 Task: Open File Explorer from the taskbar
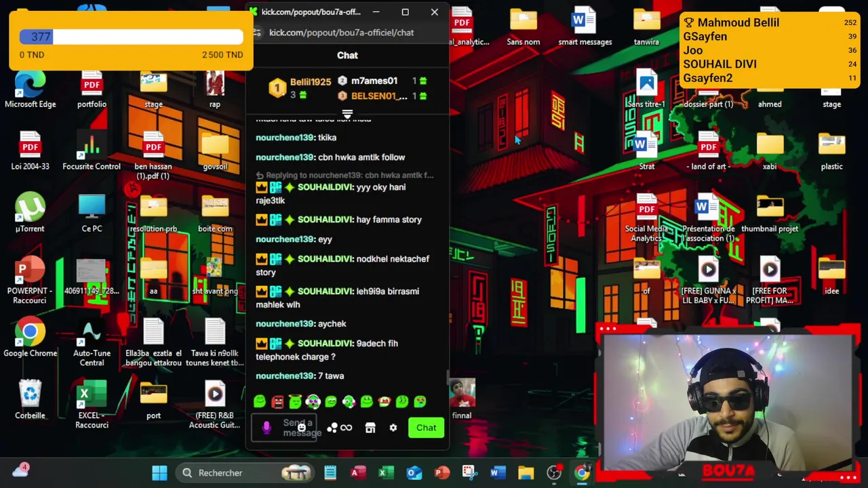tap(526, 473)
